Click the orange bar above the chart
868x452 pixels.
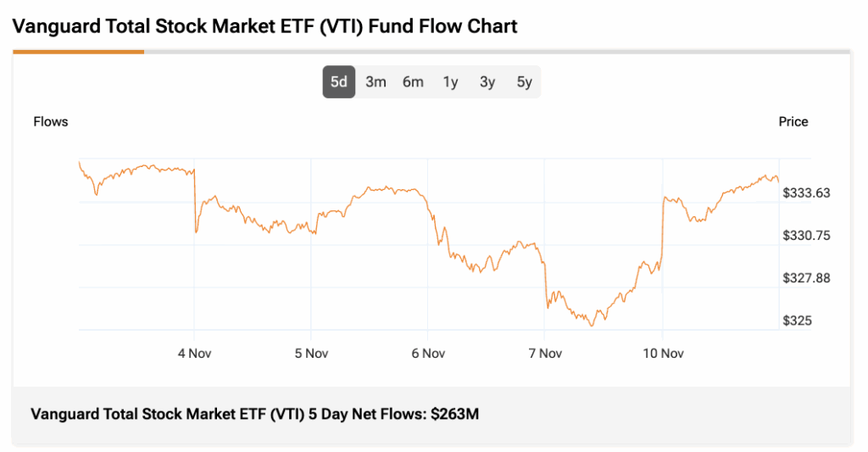coord(78,52)
